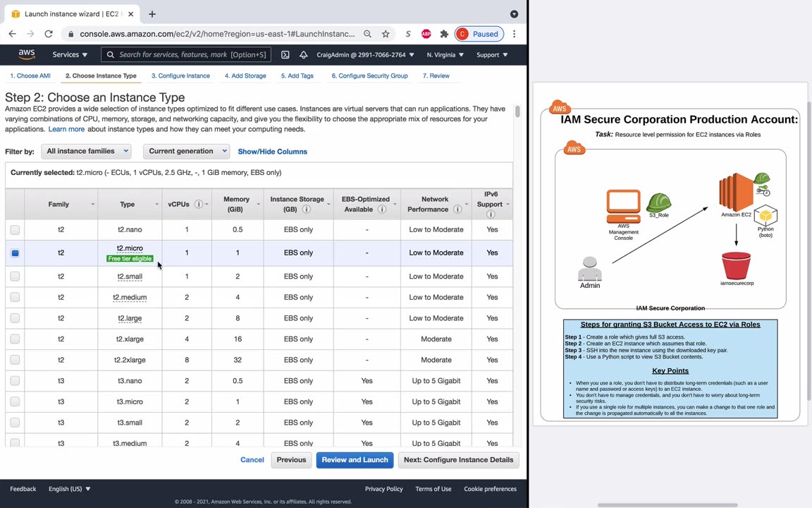
Task: Click the site lock icon in address bar
Action: click(71, 34)
